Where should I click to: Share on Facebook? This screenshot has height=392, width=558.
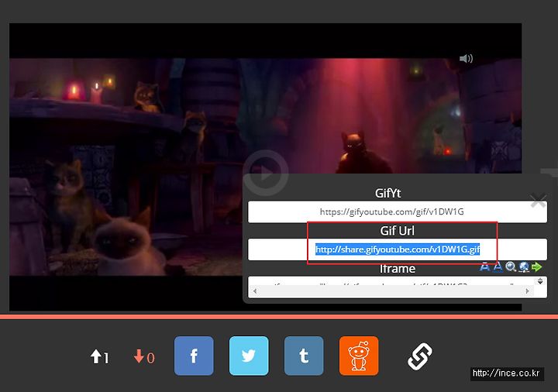[194, 356]
